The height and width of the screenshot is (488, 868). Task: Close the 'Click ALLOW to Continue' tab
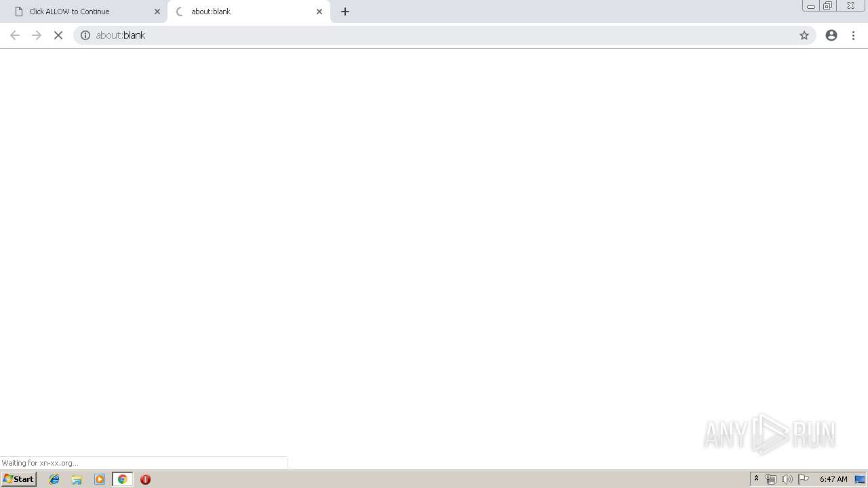[157, 12]
